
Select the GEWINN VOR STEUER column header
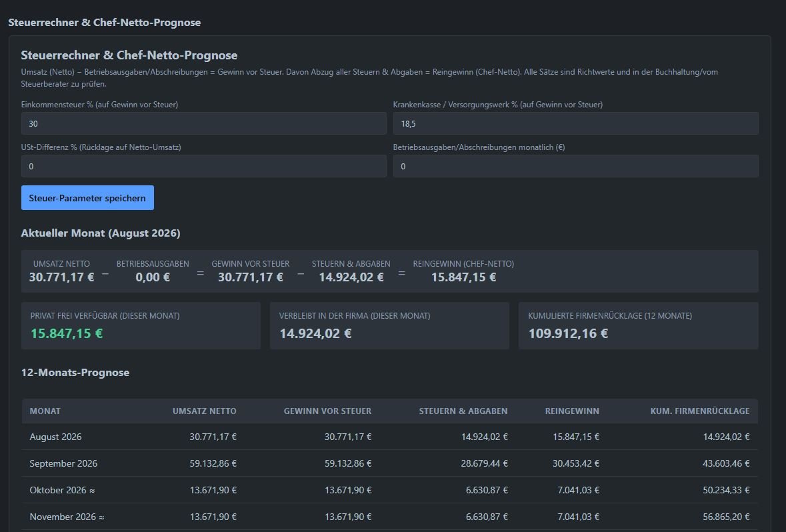(x=327, y=411)
